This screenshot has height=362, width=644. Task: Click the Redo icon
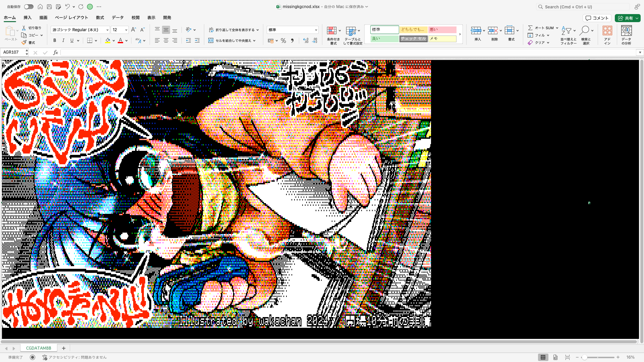coord(81,7)
